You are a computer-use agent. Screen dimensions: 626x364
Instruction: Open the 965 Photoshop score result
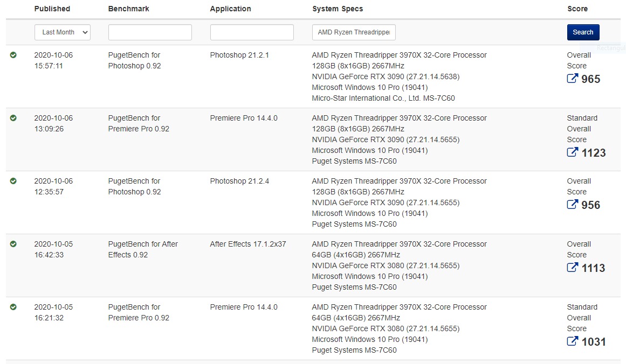[x=591, y=79]
